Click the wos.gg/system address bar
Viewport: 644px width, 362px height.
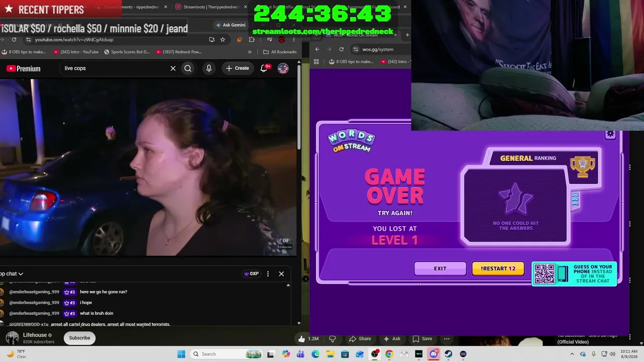coord(378,49)
